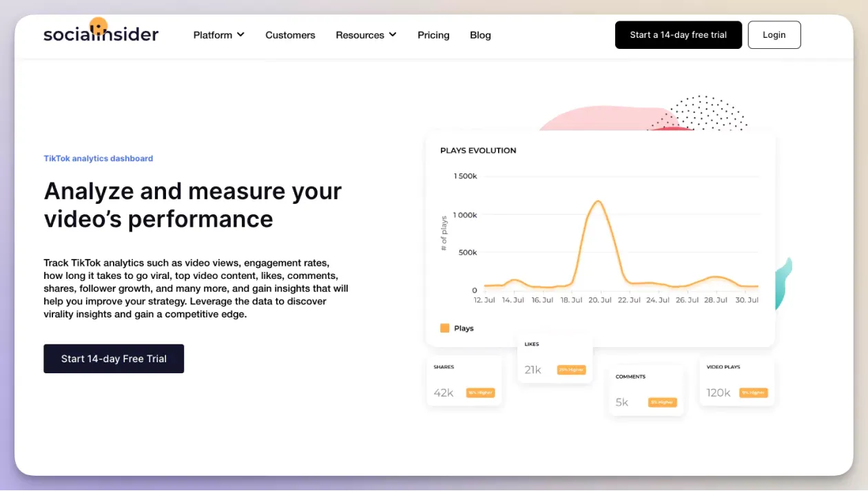This screenshot has width=868, height=491.
Task: Expand the Resources dropdown menu
Action: pyautogui.click(x=366, y=34)
